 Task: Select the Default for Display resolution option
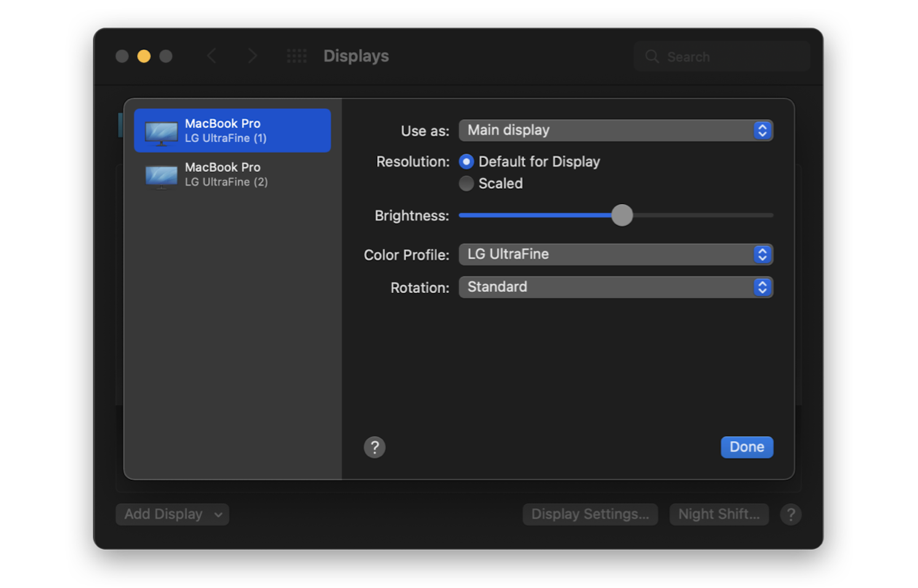coord(466,162)
